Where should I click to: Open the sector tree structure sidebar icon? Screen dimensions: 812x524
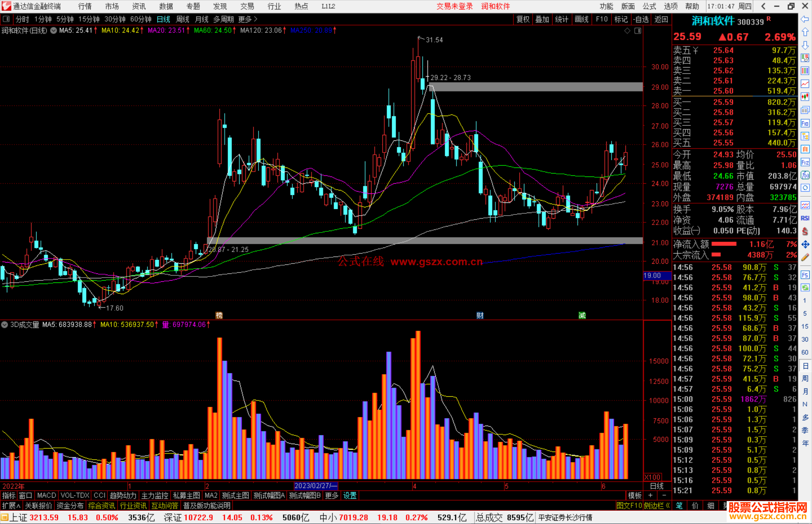[805, 136]
